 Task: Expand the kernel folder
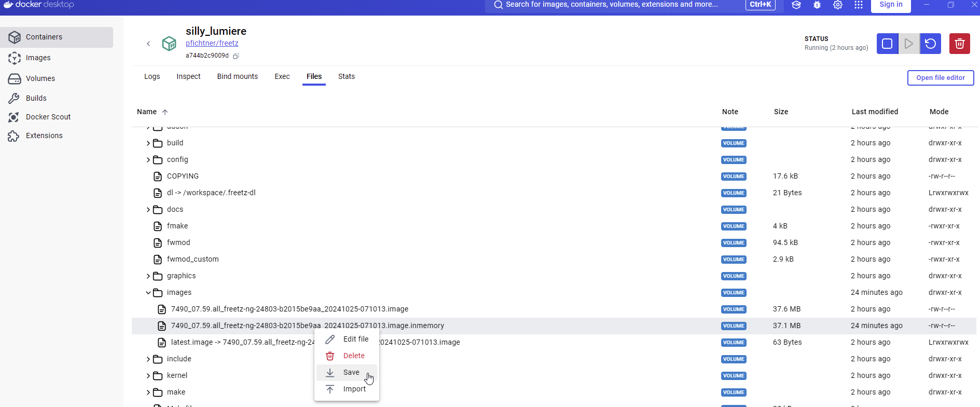coord(148,376)
